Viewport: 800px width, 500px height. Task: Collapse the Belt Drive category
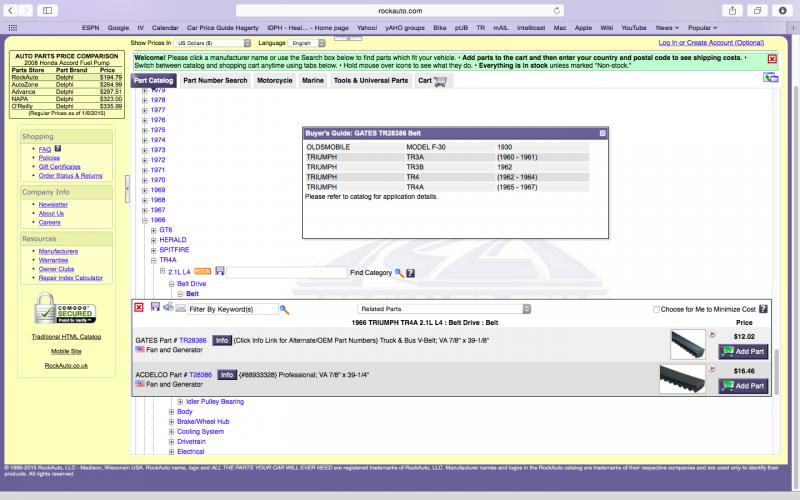coord(171,284)
